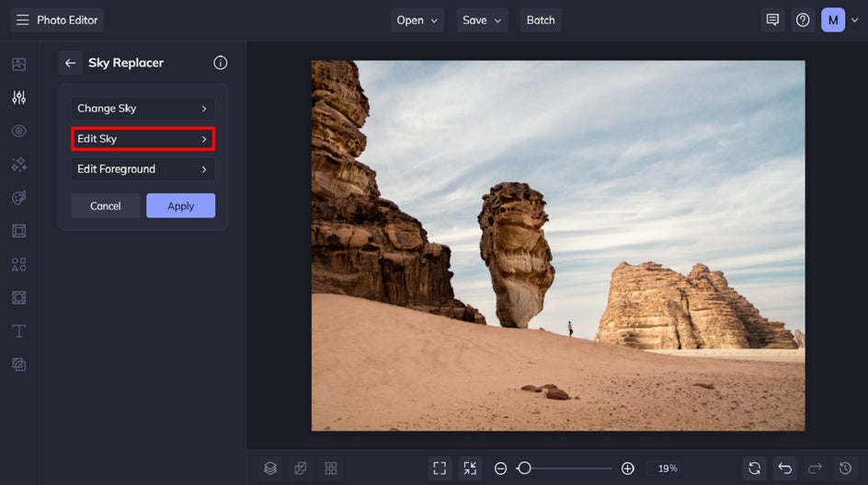Open the Text tool in sidebar

[x=18, y=330]
